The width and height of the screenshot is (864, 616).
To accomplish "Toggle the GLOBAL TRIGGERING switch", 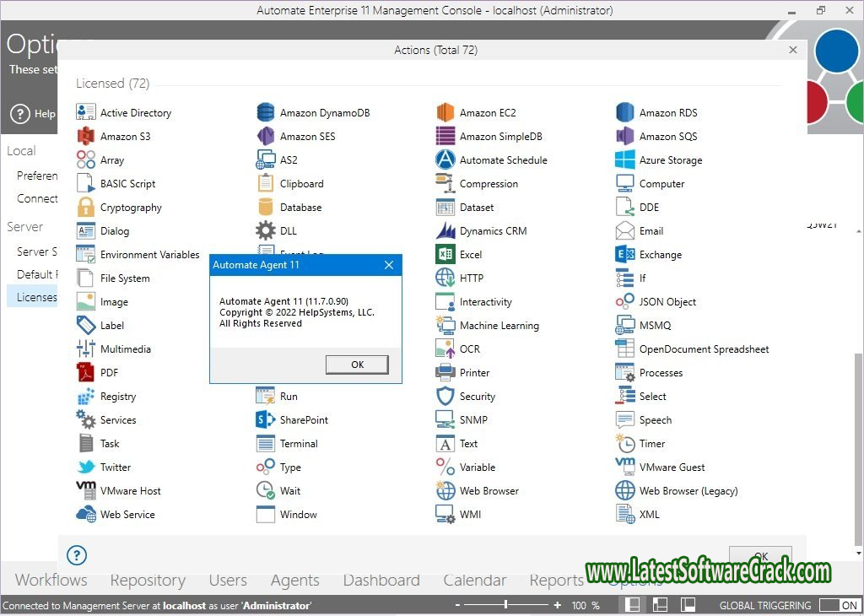I will (x=842, y=604).
